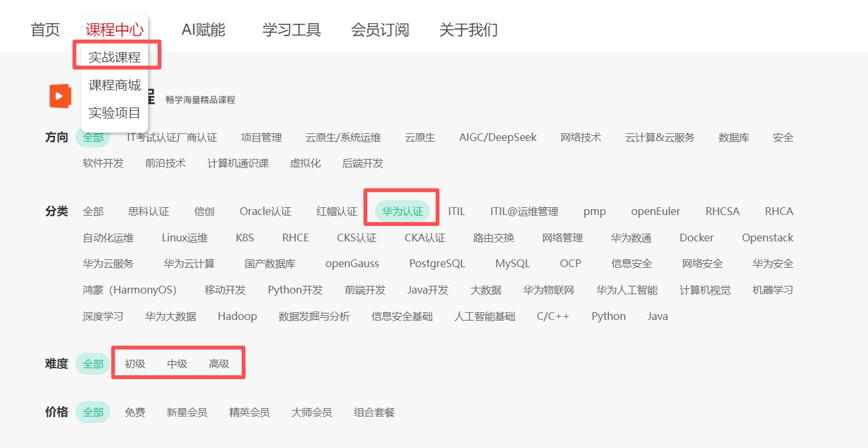Select 课程商城 from the dropdown

(x=115, y=84)
